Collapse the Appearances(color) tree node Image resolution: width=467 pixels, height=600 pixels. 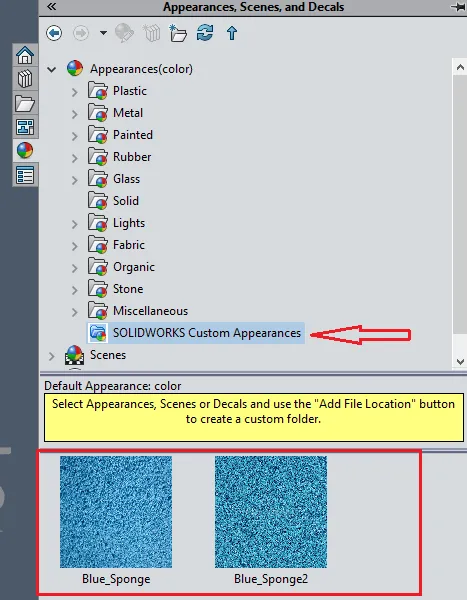coord(52,69)
